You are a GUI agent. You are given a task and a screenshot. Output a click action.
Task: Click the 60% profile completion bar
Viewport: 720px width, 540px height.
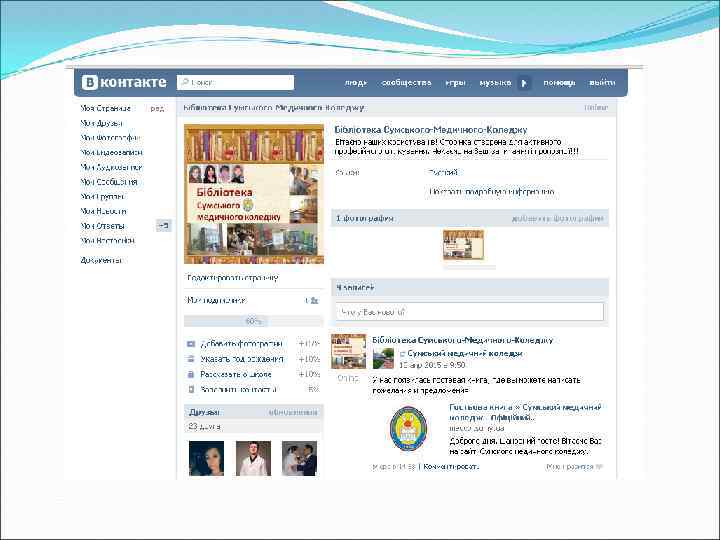tap(253, 321)
